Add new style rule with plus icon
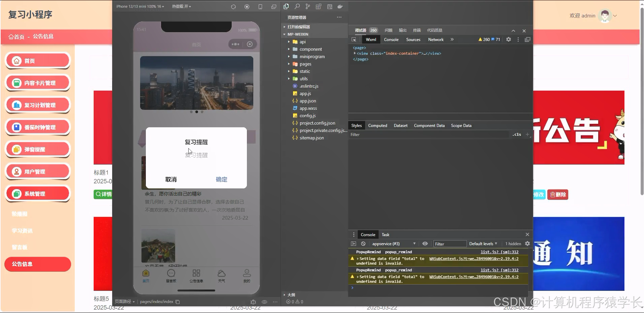Screen dimensions: 644x313 (527, 134)
